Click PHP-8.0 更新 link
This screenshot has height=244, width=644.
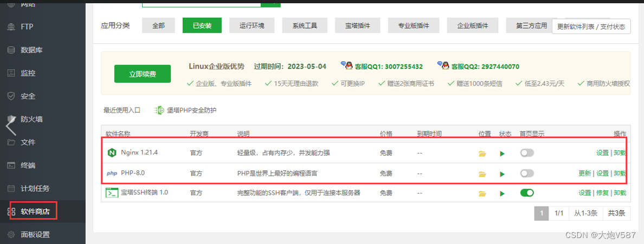pyautogui.click(x=585, y=174)
